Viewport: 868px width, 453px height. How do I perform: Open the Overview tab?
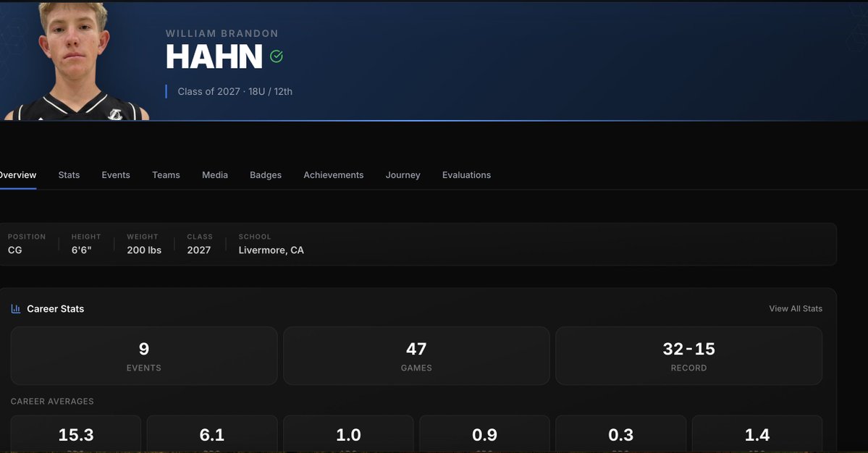[x=17, y=175]
